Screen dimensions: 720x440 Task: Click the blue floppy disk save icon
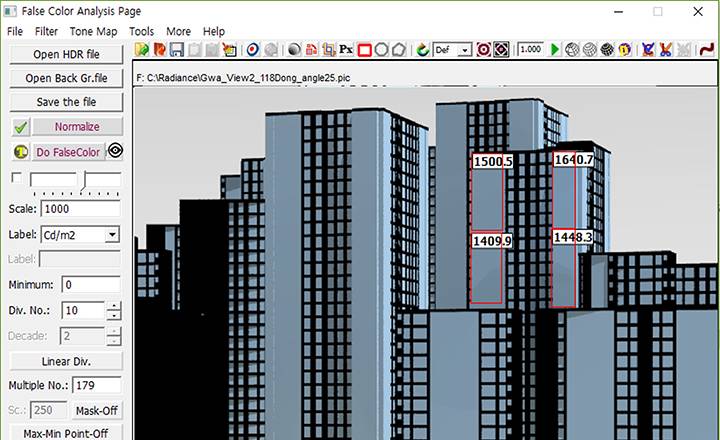pyautogui.click(x=176, y=49)
